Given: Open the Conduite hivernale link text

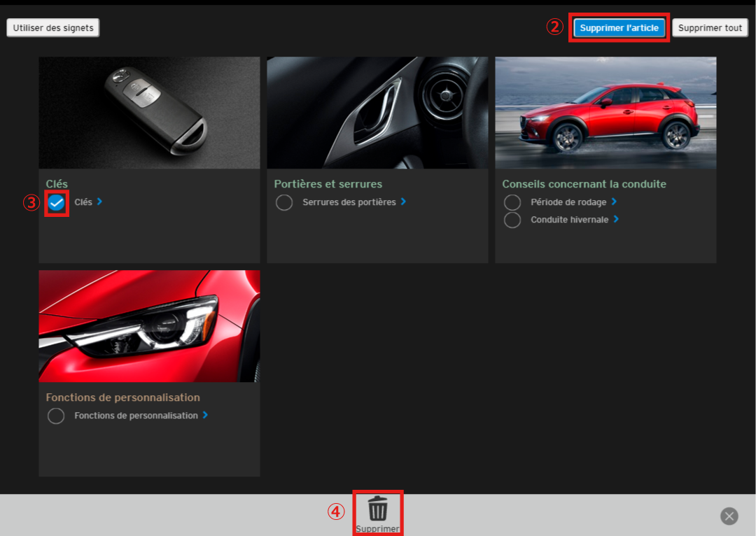Looking at the screenshot, I should [569, 220].
